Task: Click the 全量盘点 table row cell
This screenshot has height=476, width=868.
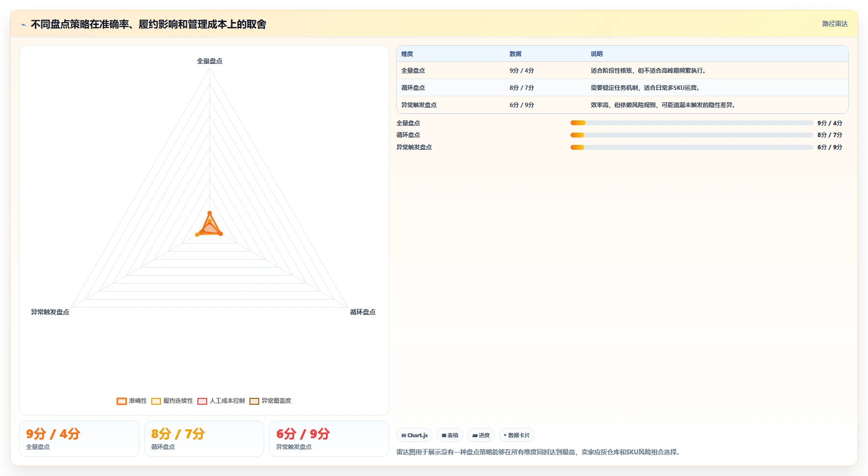Action: point(413,71)
